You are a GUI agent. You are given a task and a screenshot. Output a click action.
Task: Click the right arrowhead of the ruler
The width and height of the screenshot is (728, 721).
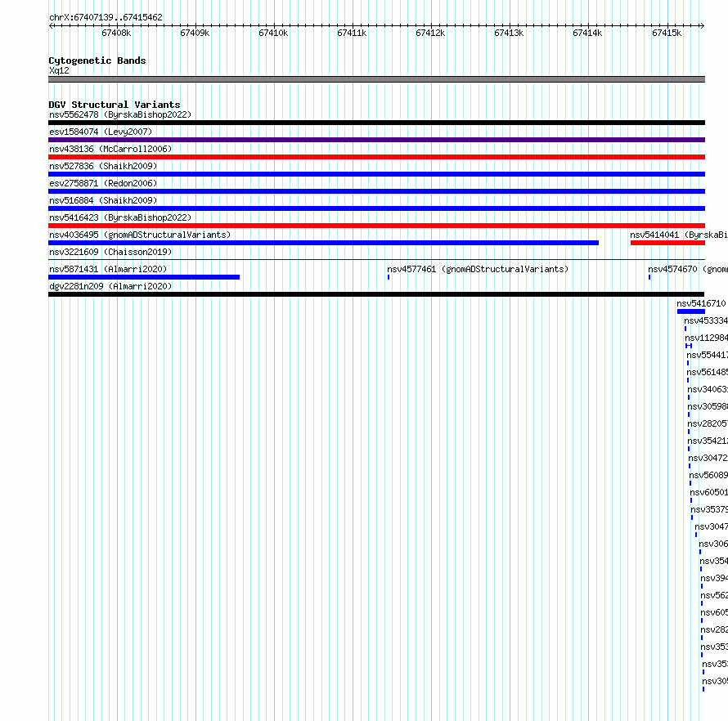tap(702, 26)
